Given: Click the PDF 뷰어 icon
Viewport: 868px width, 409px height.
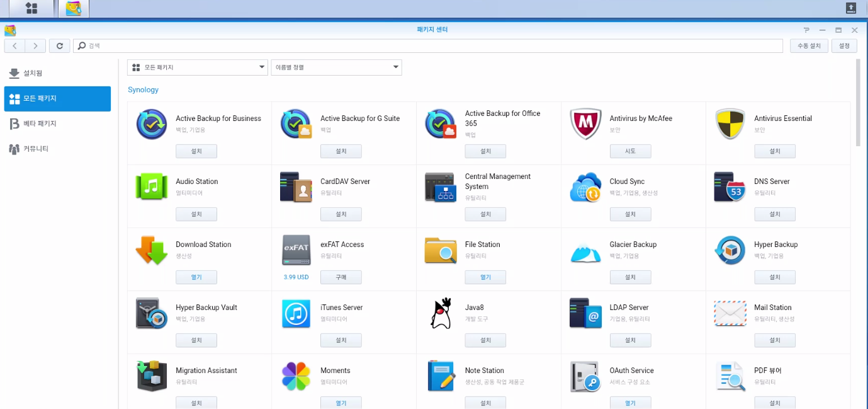Looking at the screenshot, I should pos(730,376).
